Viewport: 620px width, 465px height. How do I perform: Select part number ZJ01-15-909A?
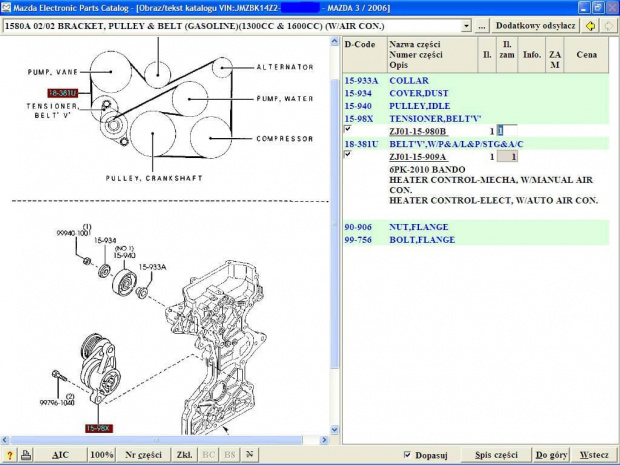click(418, 157)
